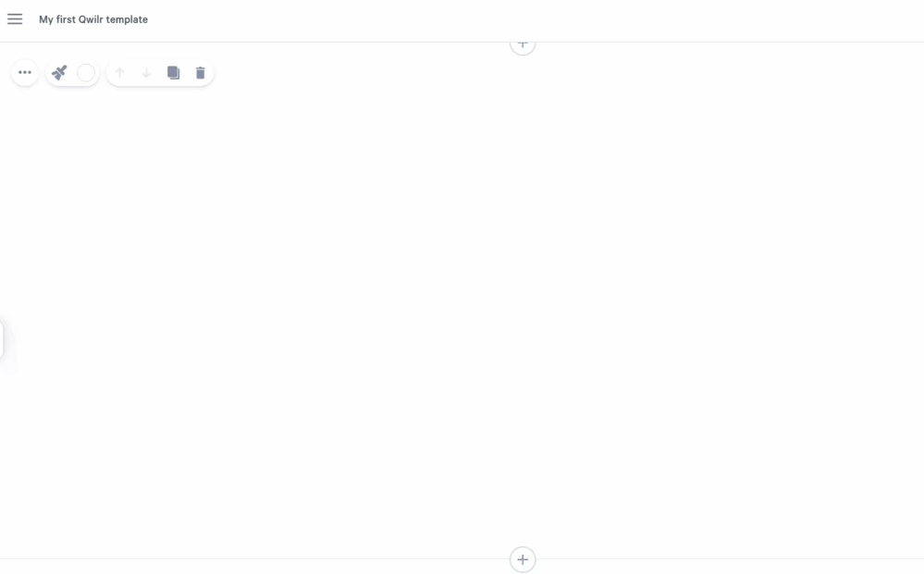Add a block below using the bottom plus
Image resolution: width=924 pixels, height=574 pixels.
523,559
